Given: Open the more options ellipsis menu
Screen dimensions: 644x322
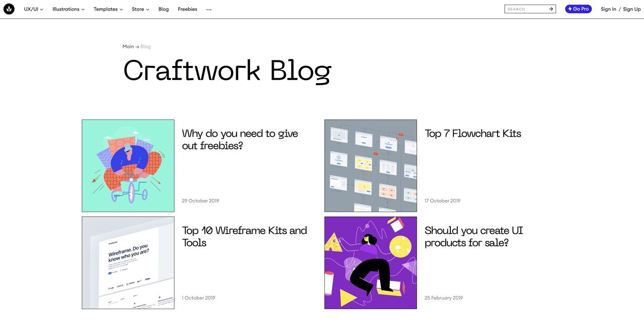Looking at the screenshot, I should point(209,10).
